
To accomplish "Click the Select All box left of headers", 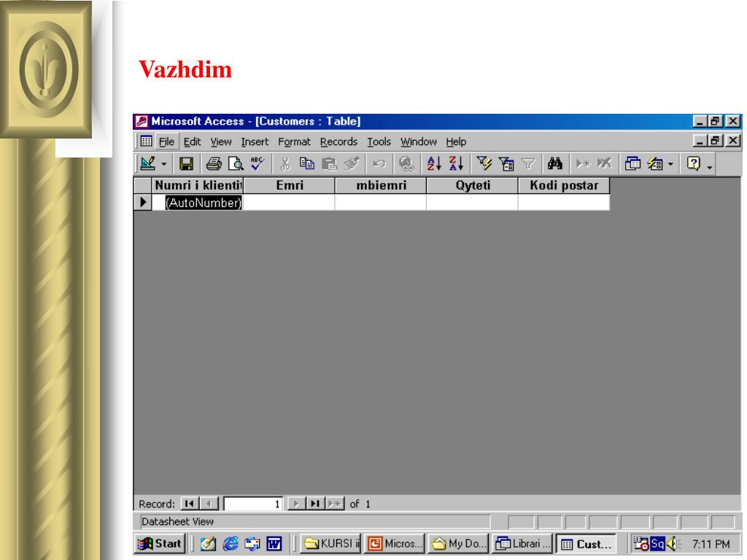I will (x=142, y=185).
